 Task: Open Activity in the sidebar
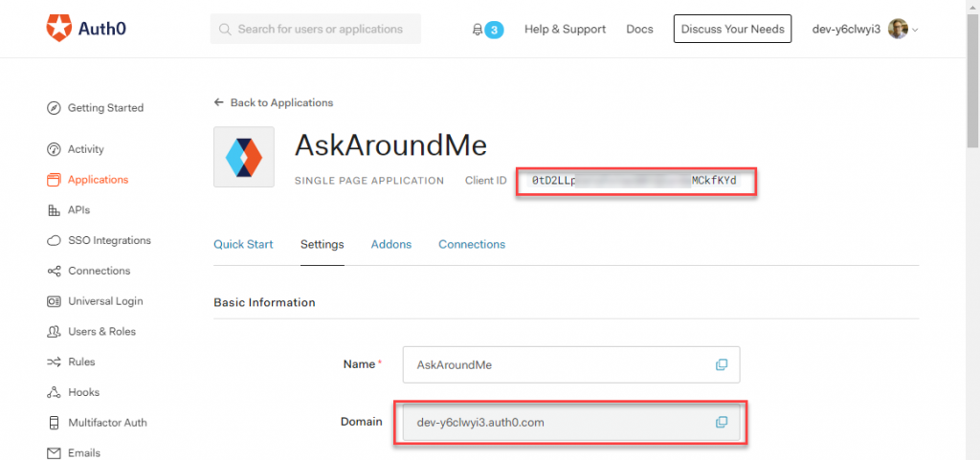click(85, 150)
